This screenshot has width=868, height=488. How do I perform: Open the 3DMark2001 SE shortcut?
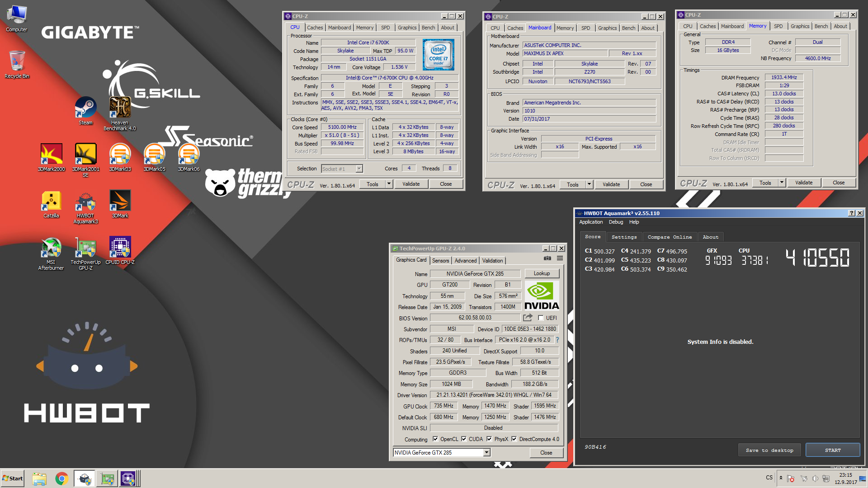point(85,160)
